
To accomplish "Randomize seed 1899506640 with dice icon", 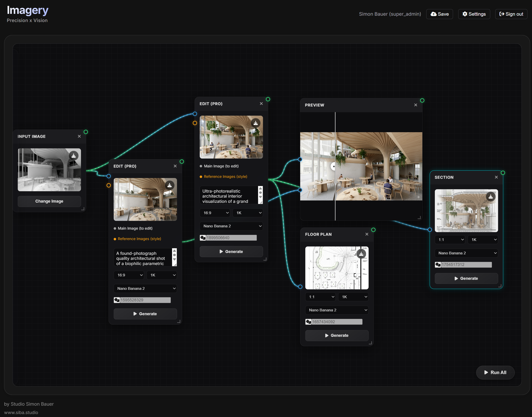I will pos(203,238).
